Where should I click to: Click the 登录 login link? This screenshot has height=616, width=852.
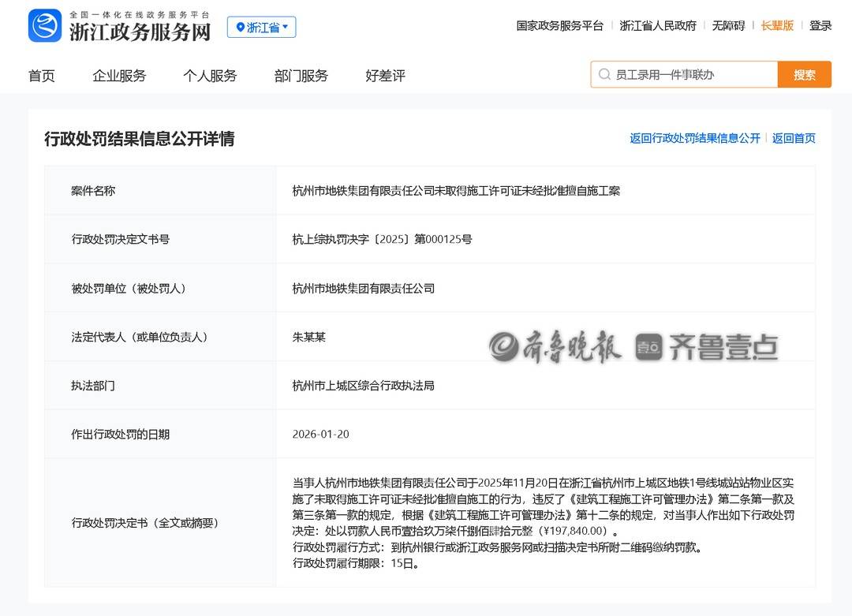coord(820,25)
